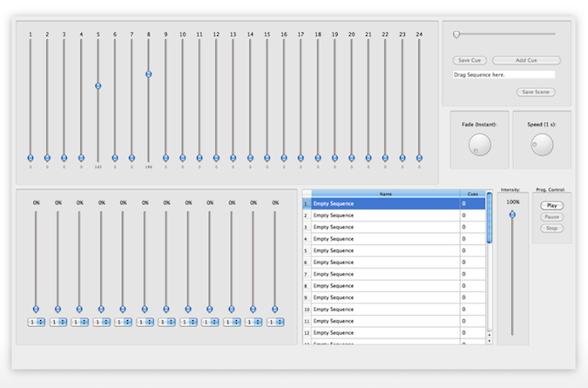Click the channel 18 fader handle
The image size is (588, 388).
coord(318,158)
